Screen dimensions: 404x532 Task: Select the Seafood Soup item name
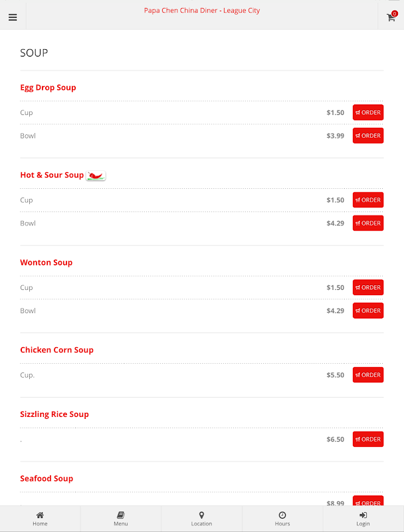[x=47, y=479]
